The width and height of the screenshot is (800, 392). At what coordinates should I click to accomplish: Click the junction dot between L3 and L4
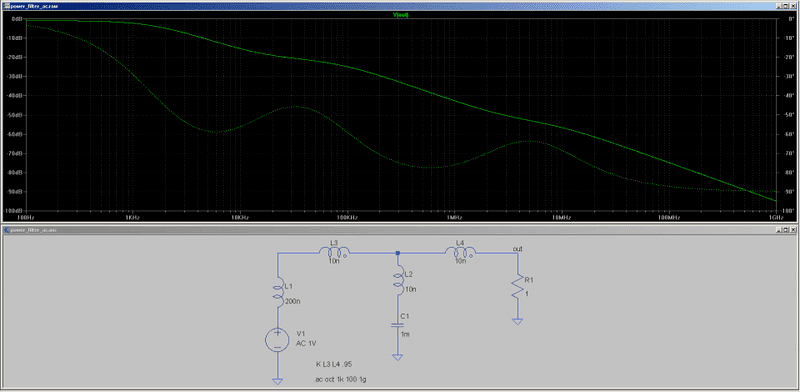(x=397, y=253)
